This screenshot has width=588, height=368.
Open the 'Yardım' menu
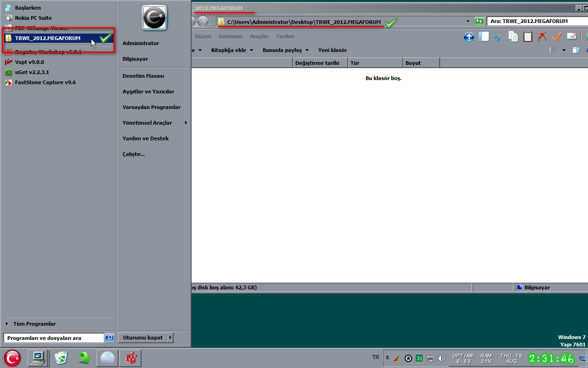click(x=285, y=36)
